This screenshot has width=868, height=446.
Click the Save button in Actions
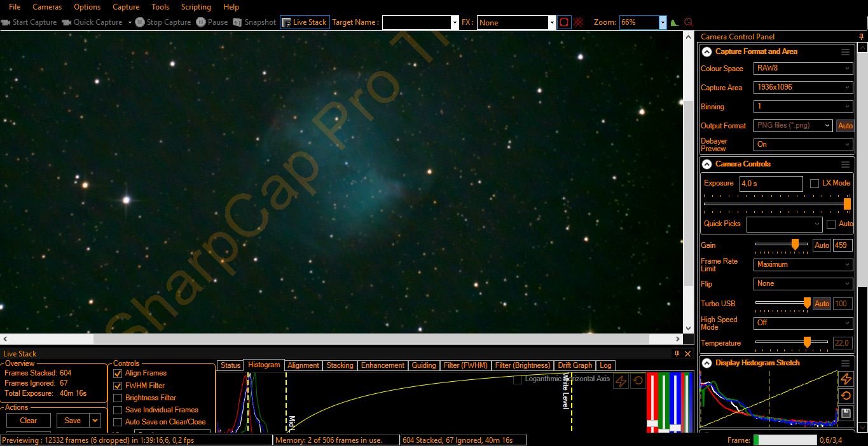pos(72,421)
